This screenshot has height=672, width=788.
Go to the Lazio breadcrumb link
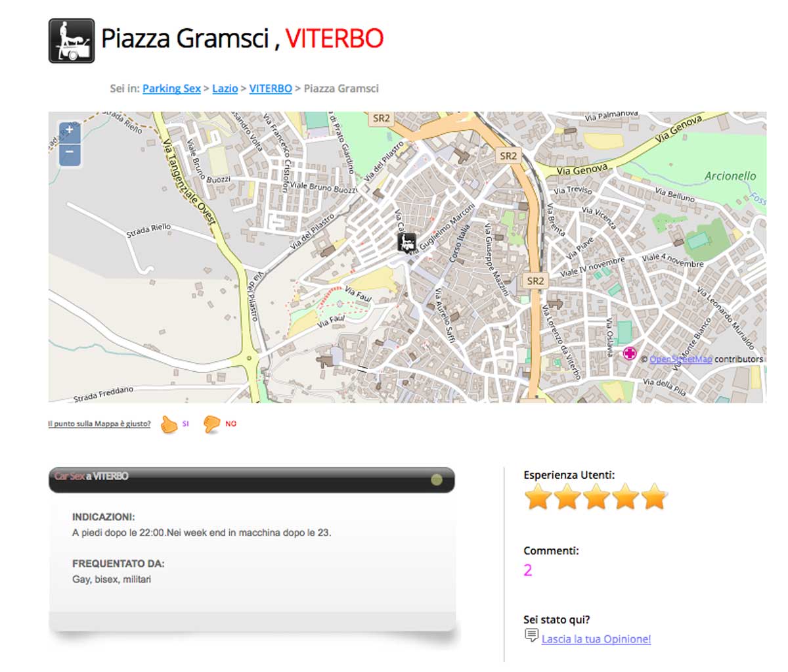click(225, 89)
